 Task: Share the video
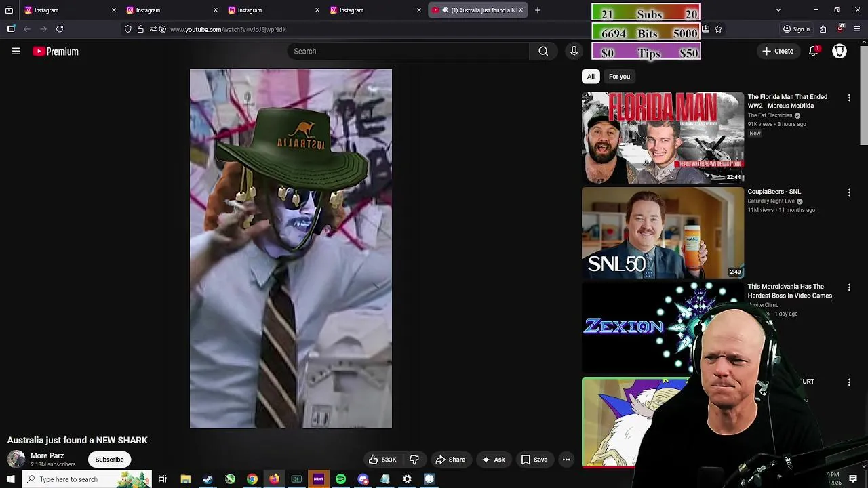450,460
